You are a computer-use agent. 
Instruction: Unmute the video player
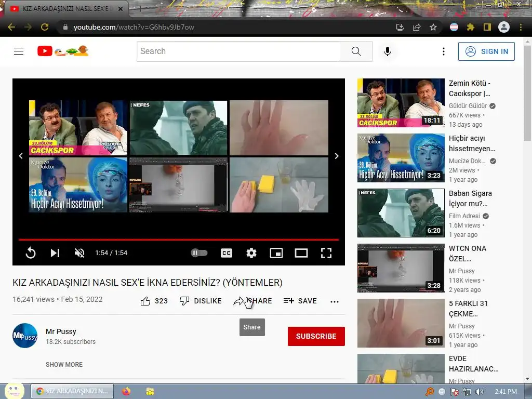(x=79, y=253)
